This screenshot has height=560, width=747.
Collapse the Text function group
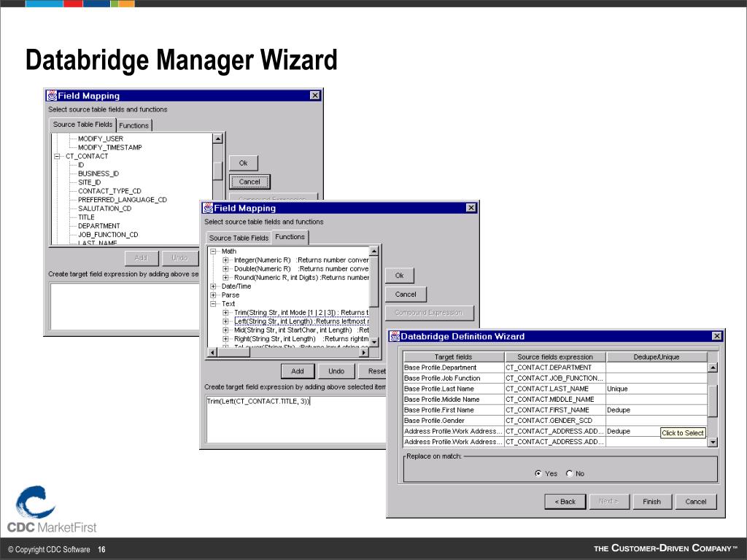coord(214,304)
